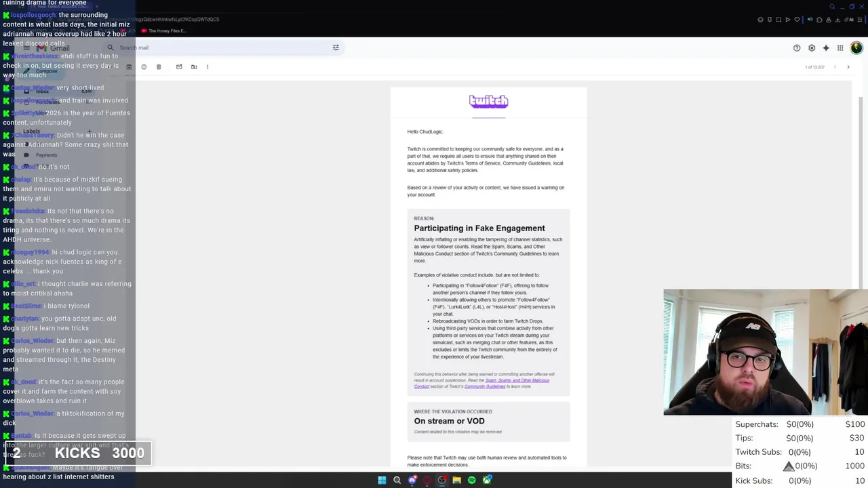
Task: Select The Honey Files browser tab
Action: point(163,30)
